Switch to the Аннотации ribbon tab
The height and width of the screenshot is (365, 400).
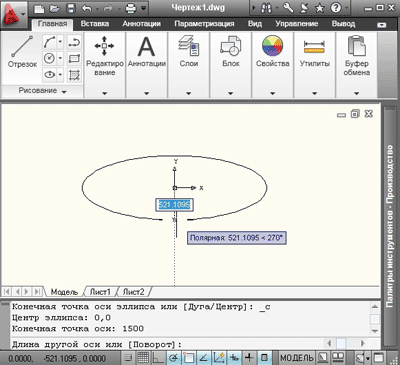(x=141, y=24)
